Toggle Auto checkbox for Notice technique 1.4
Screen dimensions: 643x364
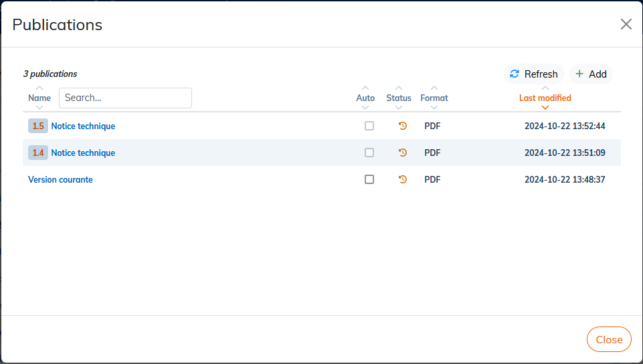(x=369, y=153)
